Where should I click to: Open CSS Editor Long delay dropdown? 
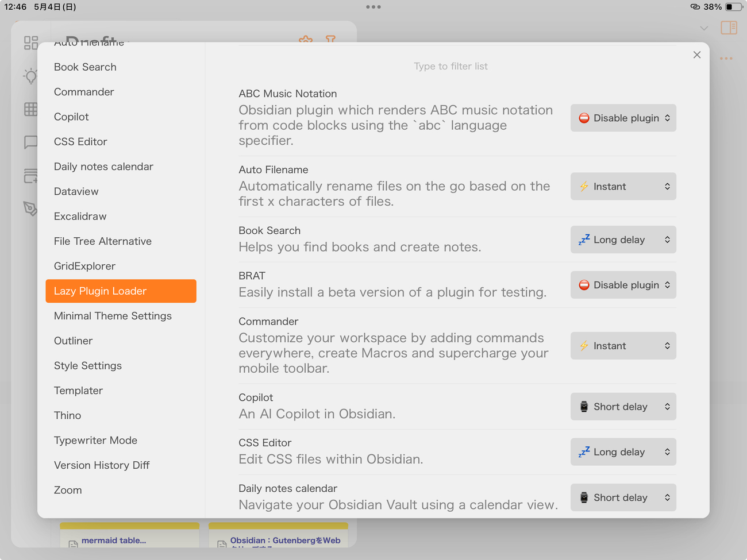623,452
